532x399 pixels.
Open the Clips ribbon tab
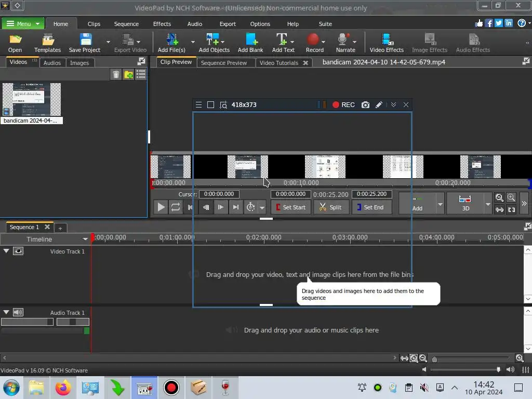[x=94, y=24]
